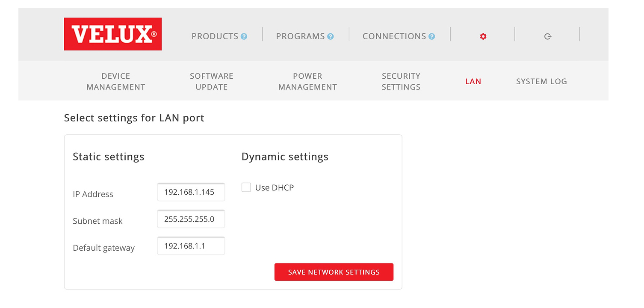Screen dimensions: 644x308
Task: Click help icon beside PROGRAMS
Action: 330,37
